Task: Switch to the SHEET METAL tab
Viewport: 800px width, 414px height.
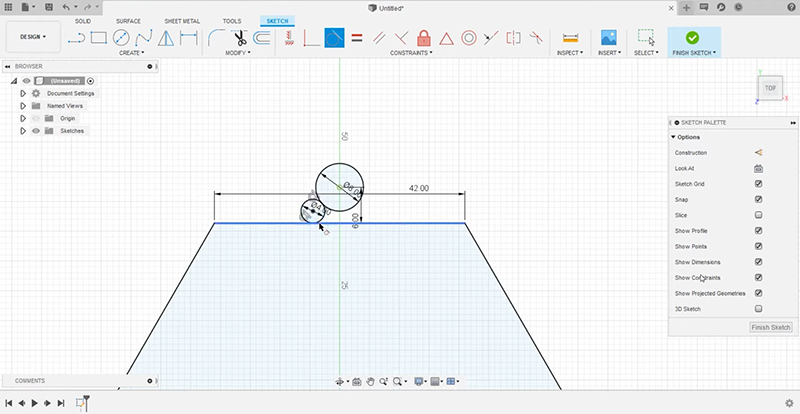Action: coord(181,20)
